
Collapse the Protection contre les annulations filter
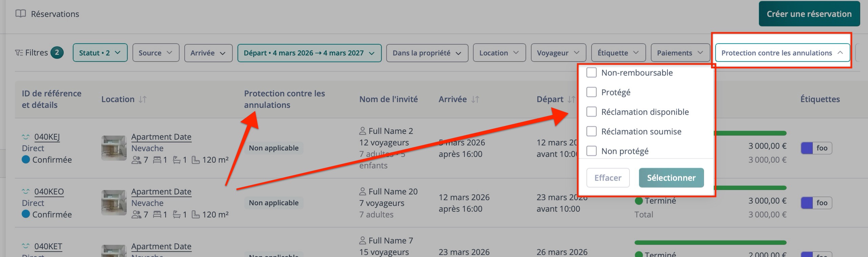[782, 53]
